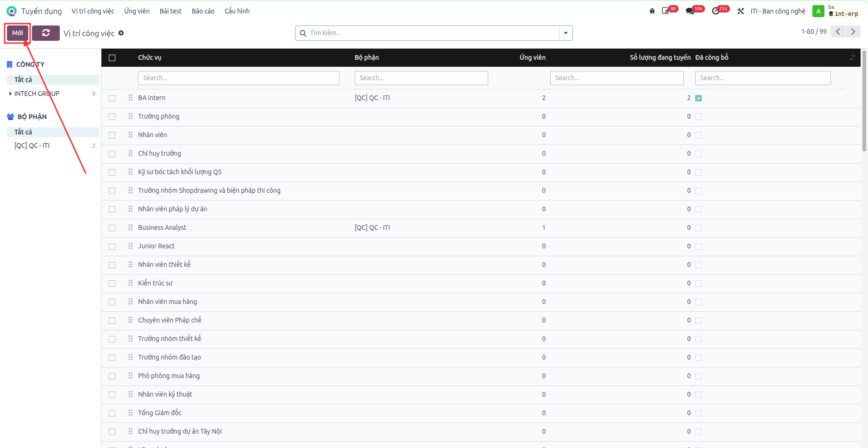Open ITI - Ban công nghệ company switcher
This screenshot has height=448, width=868.
(778, 11)
